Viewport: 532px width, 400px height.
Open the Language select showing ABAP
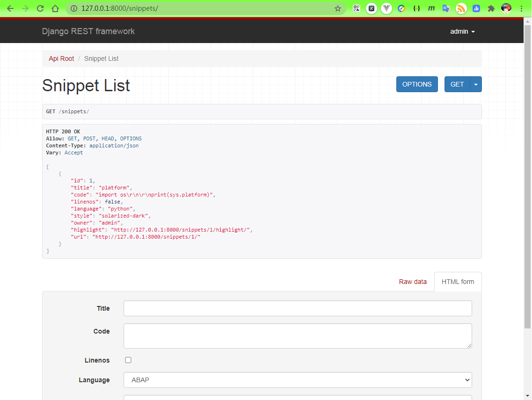click(298, 380)
